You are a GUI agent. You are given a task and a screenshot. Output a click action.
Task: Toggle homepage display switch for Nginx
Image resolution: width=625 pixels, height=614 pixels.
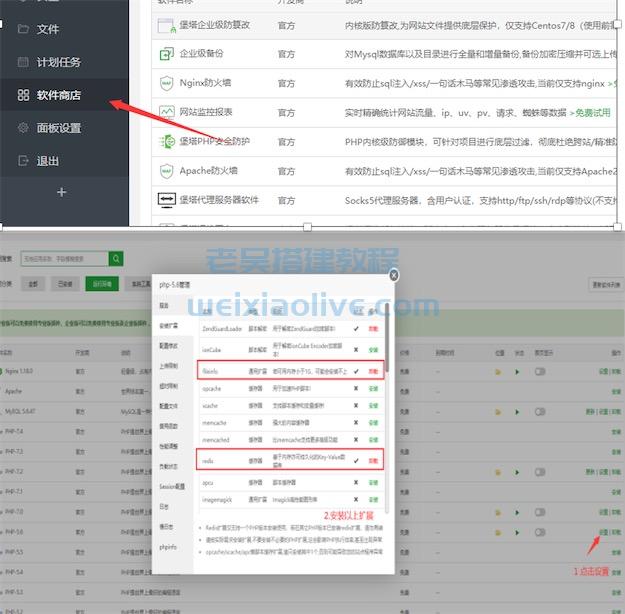[x=540, y=372]
